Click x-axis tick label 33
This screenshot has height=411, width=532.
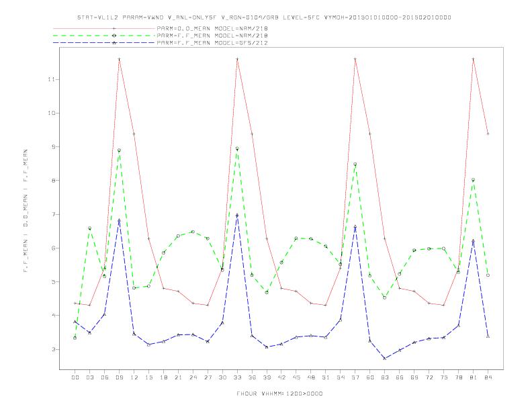pos(237,377)
